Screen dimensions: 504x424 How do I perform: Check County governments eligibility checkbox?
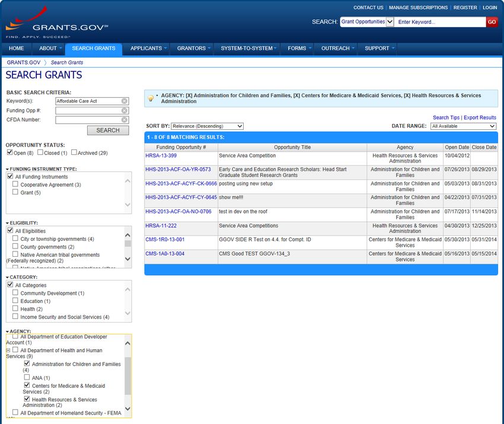(x=15, y=246)
